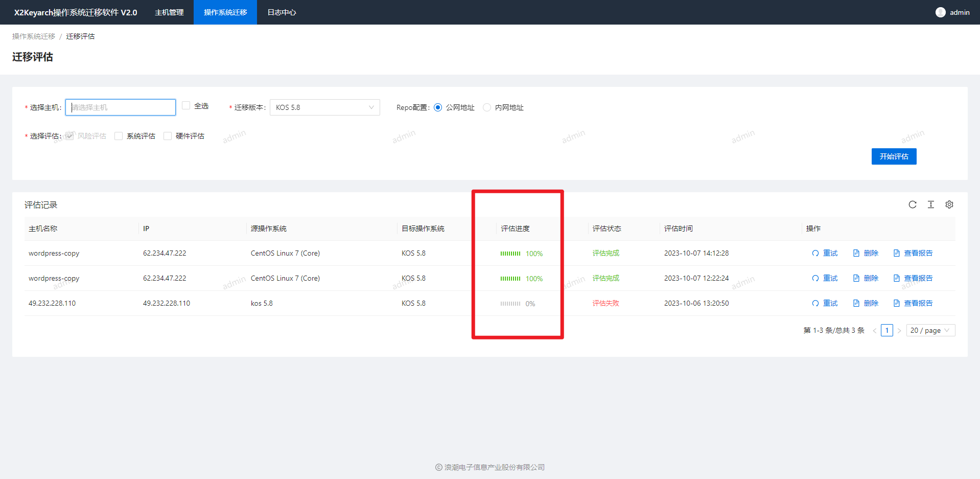
Task: Click the 开始评估 button
Action: click(894, 156)
